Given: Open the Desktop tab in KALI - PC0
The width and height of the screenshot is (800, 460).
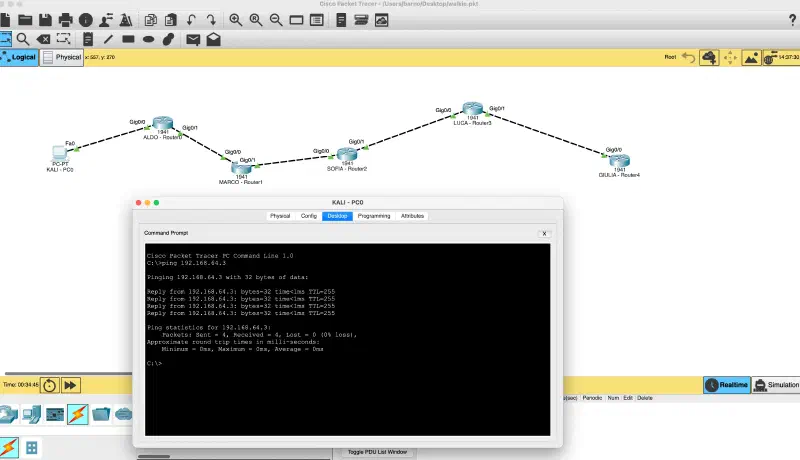Looking at the screenshot, I should (337, 216).
